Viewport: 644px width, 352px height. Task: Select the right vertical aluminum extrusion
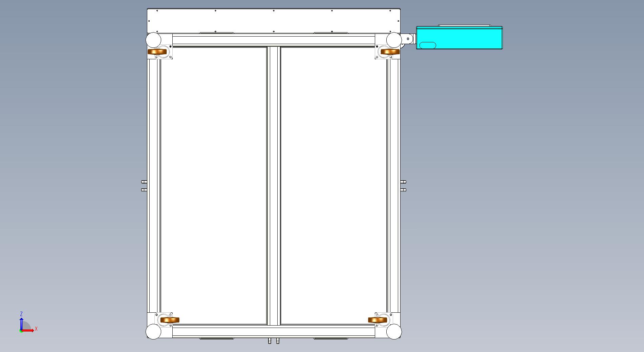click(393, 186)
